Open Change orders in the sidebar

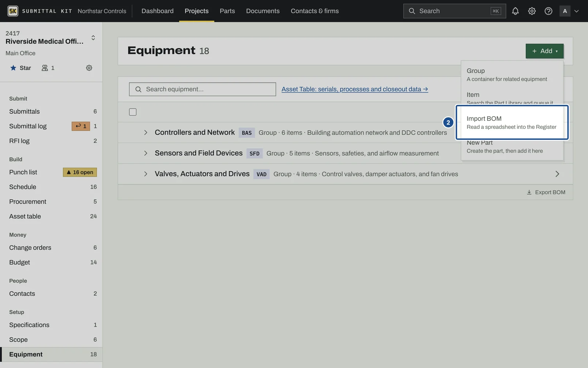51,248
